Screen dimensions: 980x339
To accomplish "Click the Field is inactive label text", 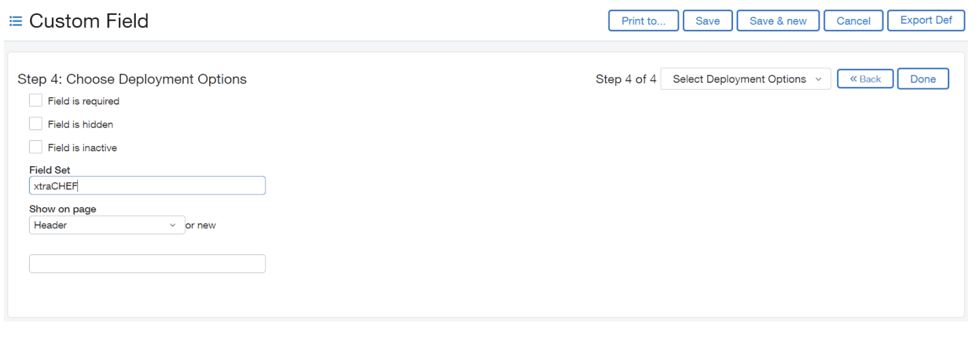I will click(82, 148).
